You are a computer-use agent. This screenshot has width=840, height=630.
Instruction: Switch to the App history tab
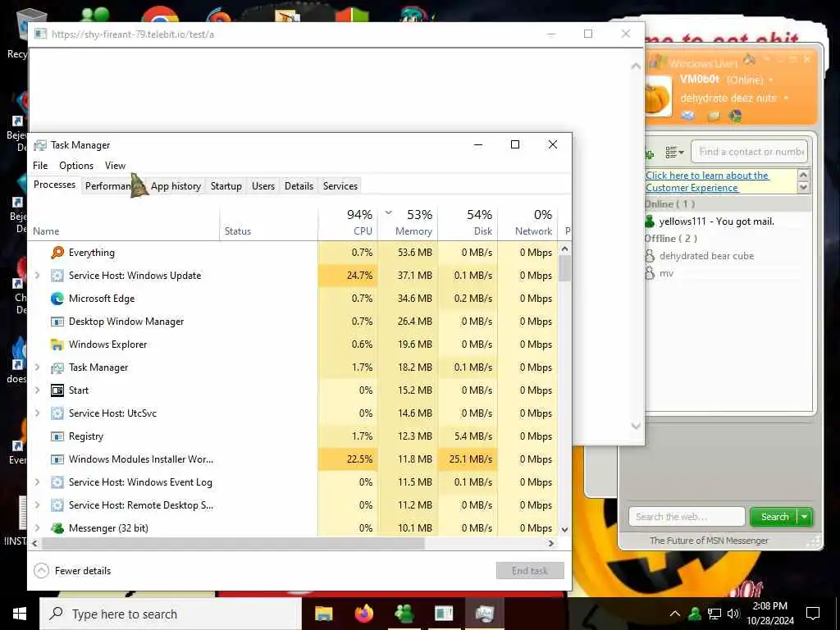pyautogui.click(x=176, y=186)
